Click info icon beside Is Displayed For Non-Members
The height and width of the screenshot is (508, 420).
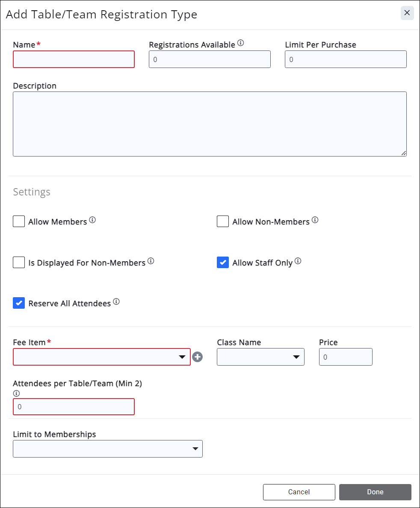click(151, 261)
